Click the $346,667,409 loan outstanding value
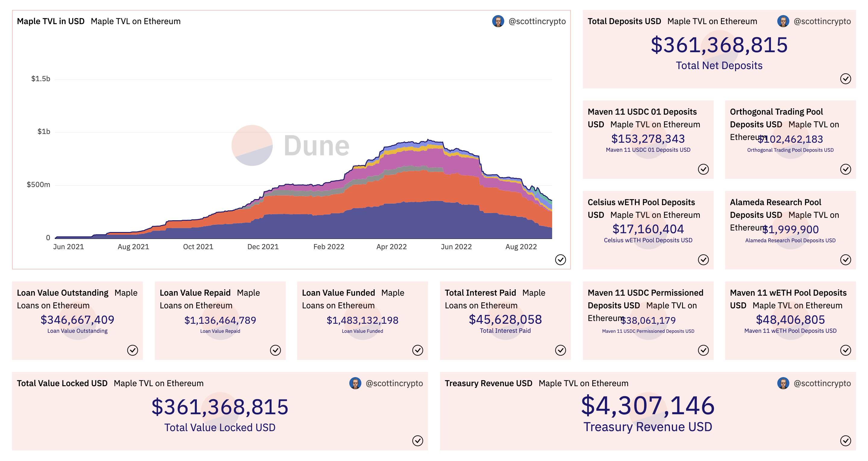The image size is (868, 461). (x=77, y=320)
